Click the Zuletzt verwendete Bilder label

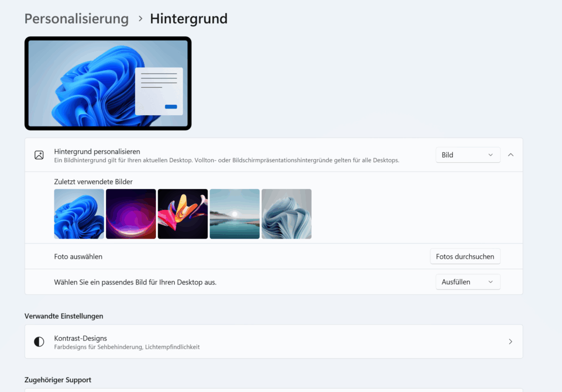(93, 181)
